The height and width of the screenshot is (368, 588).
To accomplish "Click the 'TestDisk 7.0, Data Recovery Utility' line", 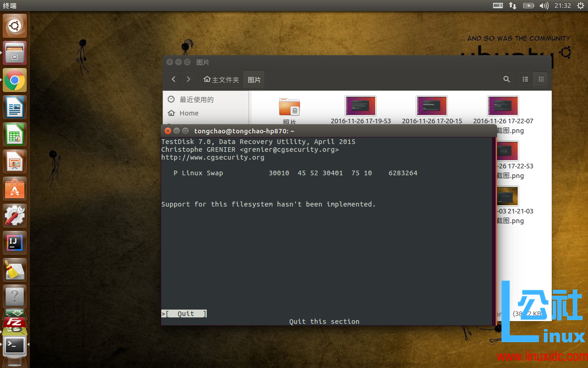I will tap(258, 142).
